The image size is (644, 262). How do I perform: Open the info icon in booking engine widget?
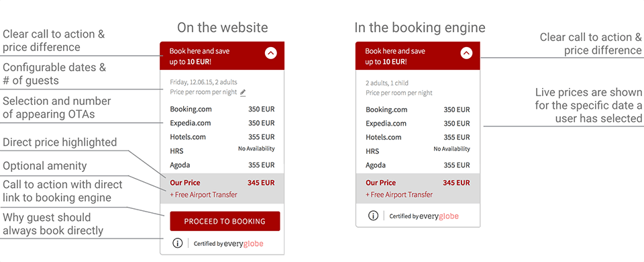click(x=373, y=216)
